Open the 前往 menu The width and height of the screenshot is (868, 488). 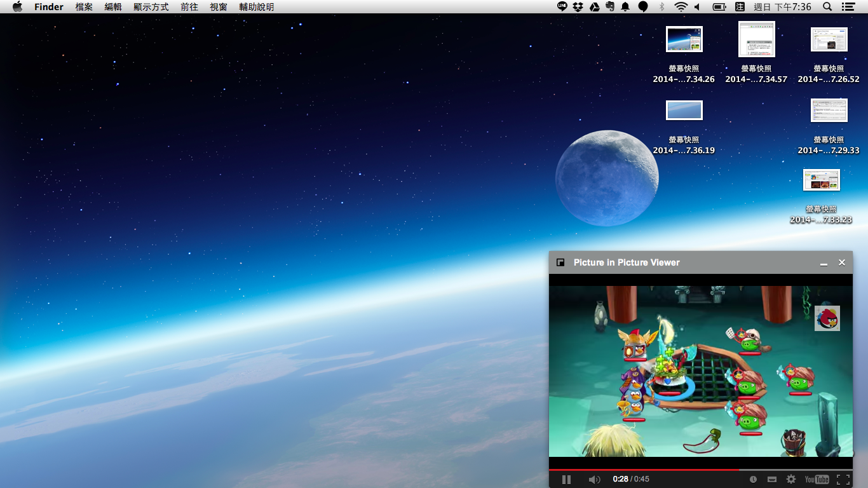coord(189,6)
